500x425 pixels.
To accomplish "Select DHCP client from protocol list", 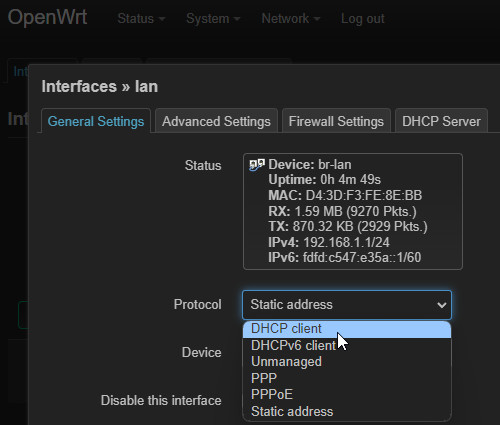I will pos(347,329).
